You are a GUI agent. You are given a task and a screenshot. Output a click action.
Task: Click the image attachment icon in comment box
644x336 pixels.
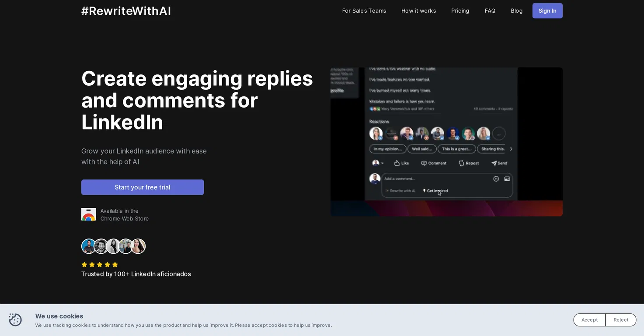[x=507, y=178]
